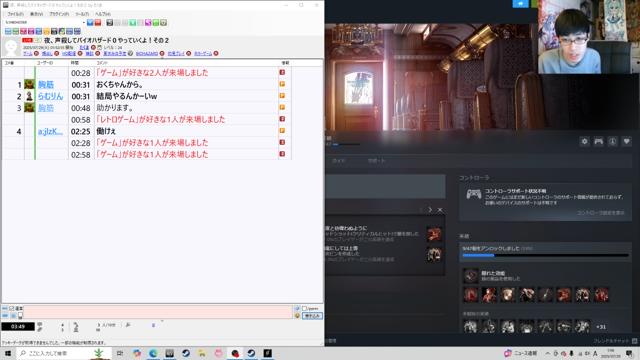
Task: Dismiss the achievement popup with X
Action: [x=440, y=210]
